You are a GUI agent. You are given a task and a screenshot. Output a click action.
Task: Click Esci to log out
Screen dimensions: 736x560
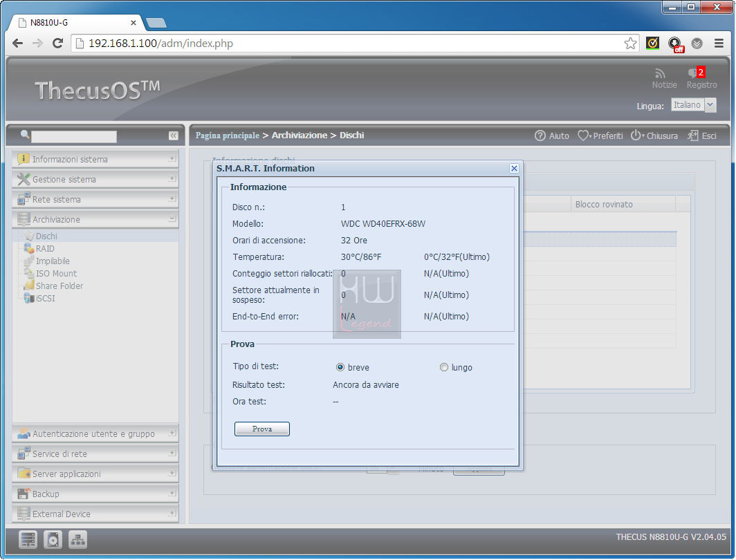pos(702,136)
